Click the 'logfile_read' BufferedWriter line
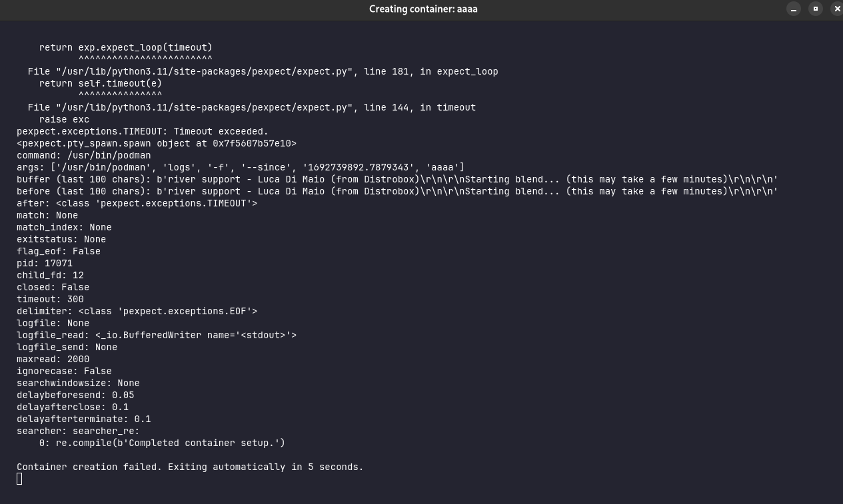This screenshot has height=504, width=843. click(156, 335)
